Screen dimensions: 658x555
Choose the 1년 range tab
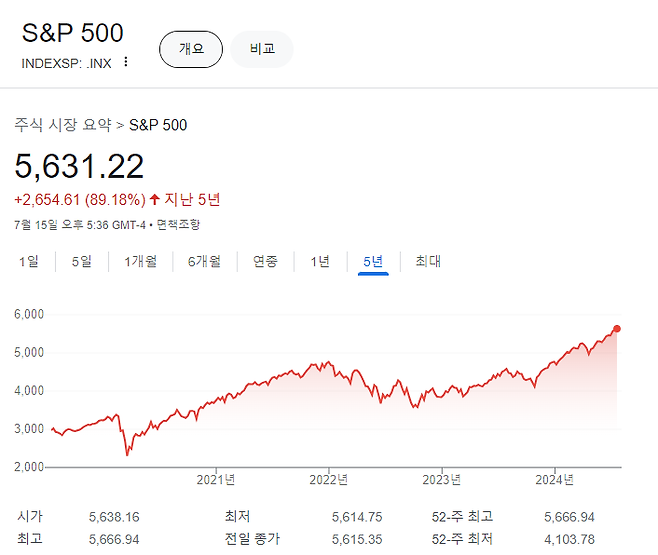tap(320, 261)
